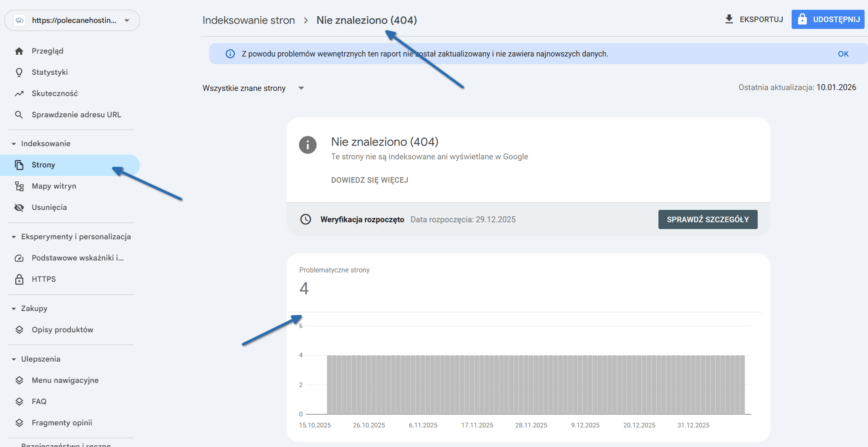Click the Eksportuj download icon
This screenshot has width=868, height=447.
(x=729, y=19)
